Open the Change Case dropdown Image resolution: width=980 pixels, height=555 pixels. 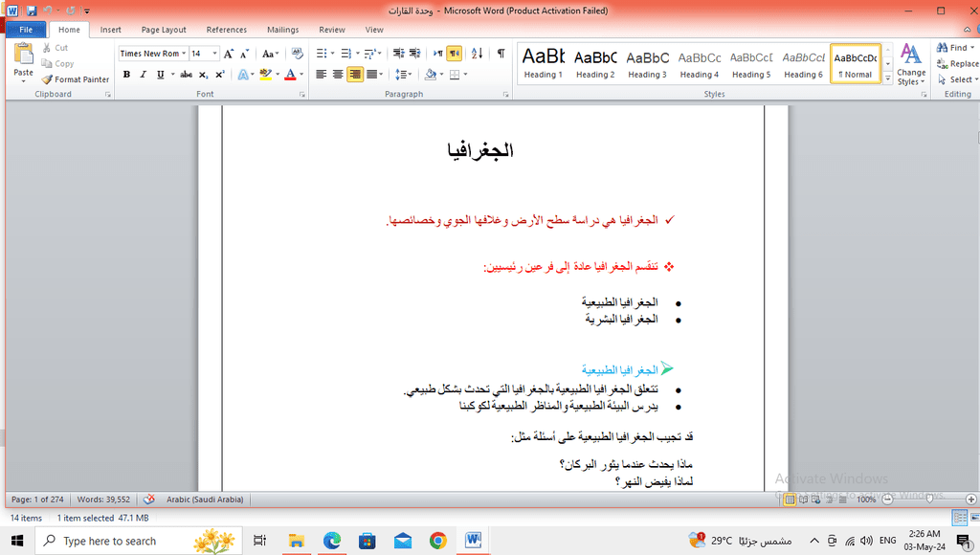pyautogui.click(x=270, y=54)
